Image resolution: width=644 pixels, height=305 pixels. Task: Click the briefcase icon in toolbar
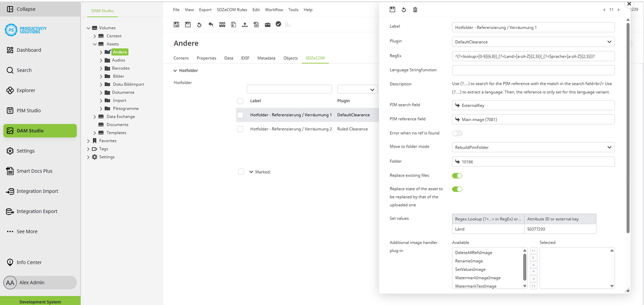click(x=267, y=25)
